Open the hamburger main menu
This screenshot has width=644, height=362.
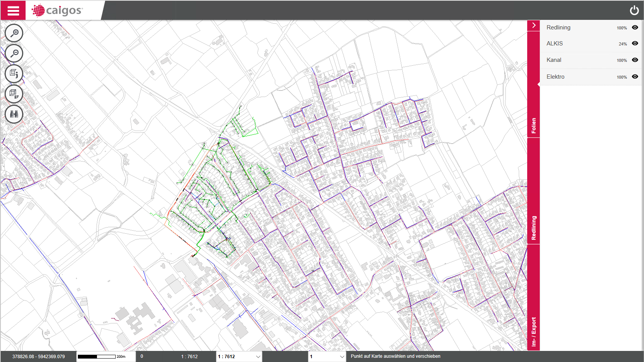[13, 10]
